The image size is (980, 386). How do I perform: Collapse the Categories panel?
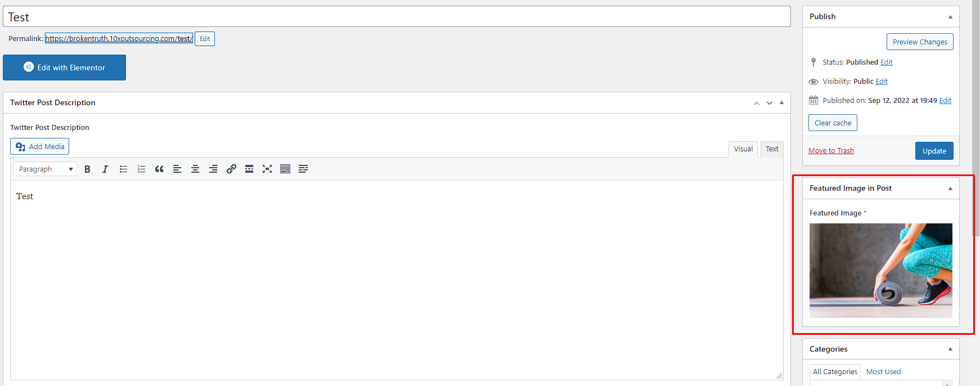coord(950,349)
